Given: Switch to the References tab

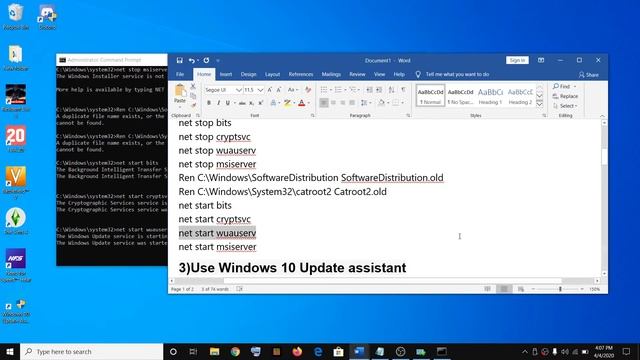Looking at the screenshot, I should click(x=301, y=74).
